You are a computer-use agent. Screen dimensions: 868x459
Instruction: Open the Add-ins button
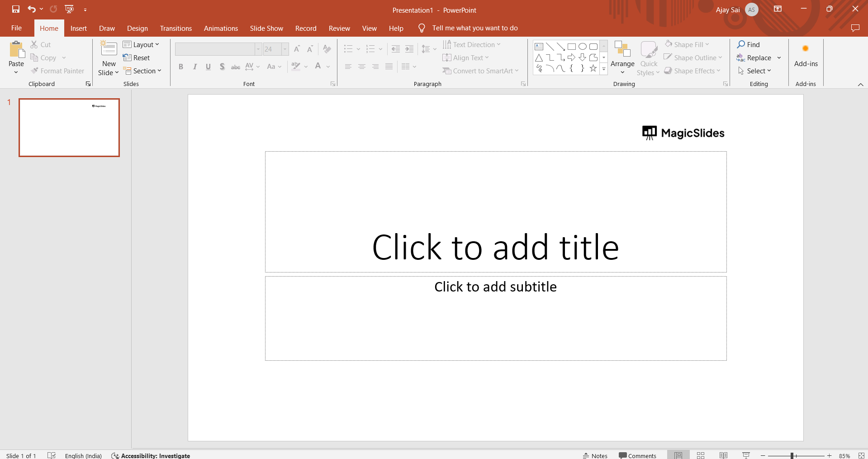(806, 57)
